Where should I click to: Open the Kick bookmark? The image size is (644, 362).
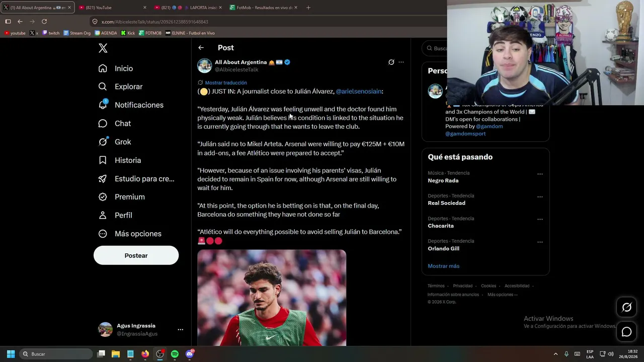pos(128,33)
